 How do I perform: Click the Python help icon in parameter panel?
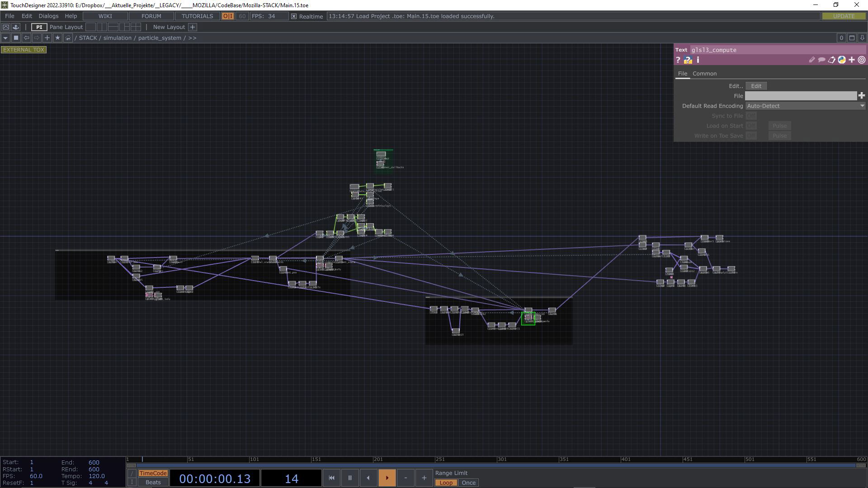[688, 60]
